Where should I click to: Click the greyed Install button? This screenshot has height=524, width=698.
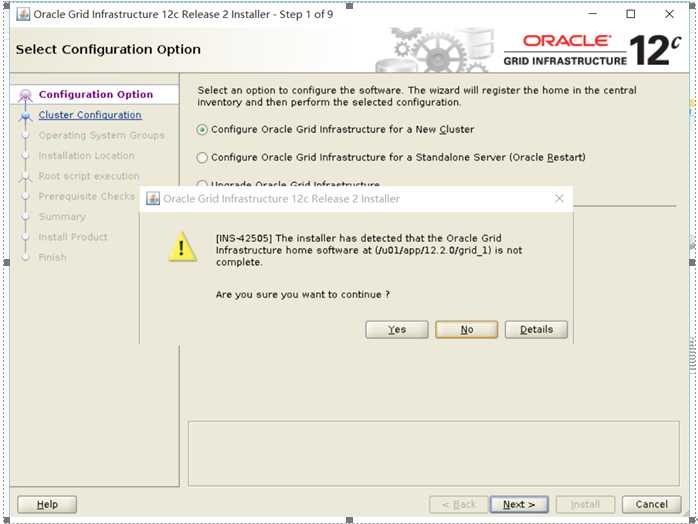585,504
